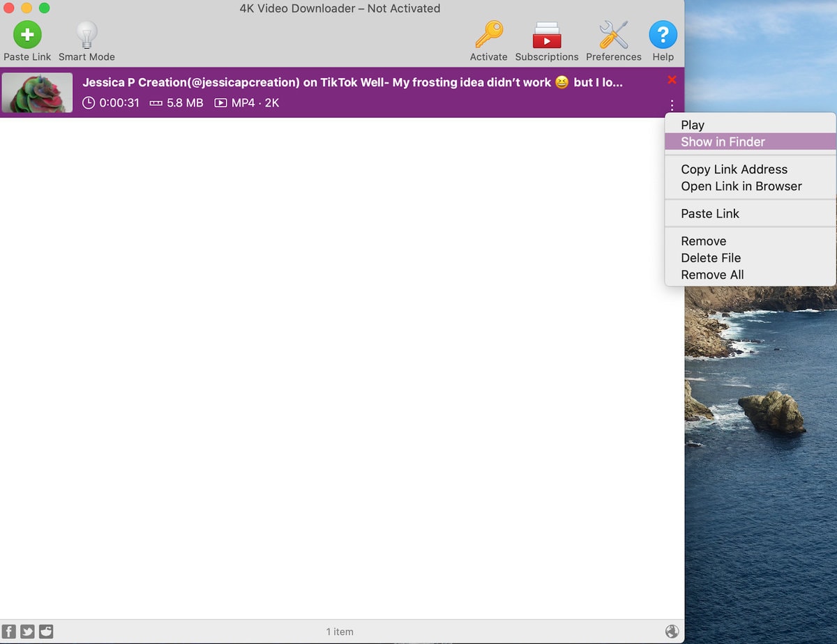
Task: Close the window with the red button
Action: tap(9, 8)
